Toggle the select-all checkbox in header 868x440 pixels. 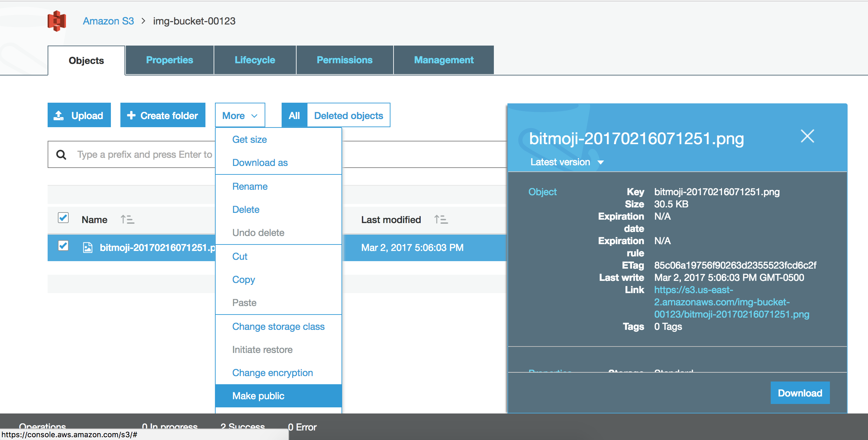click(x=63, y=218)
